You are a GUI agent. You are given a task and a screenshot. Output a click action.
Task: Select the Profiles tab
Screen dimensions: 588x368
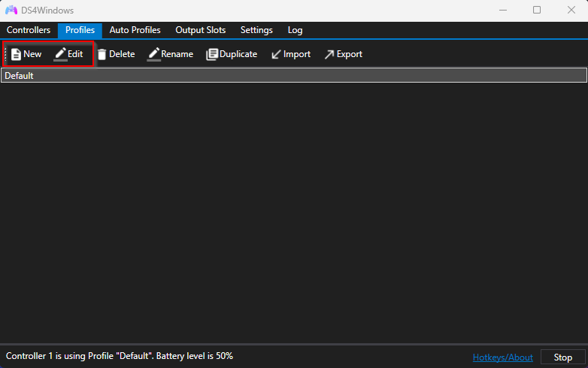point(80,30)
